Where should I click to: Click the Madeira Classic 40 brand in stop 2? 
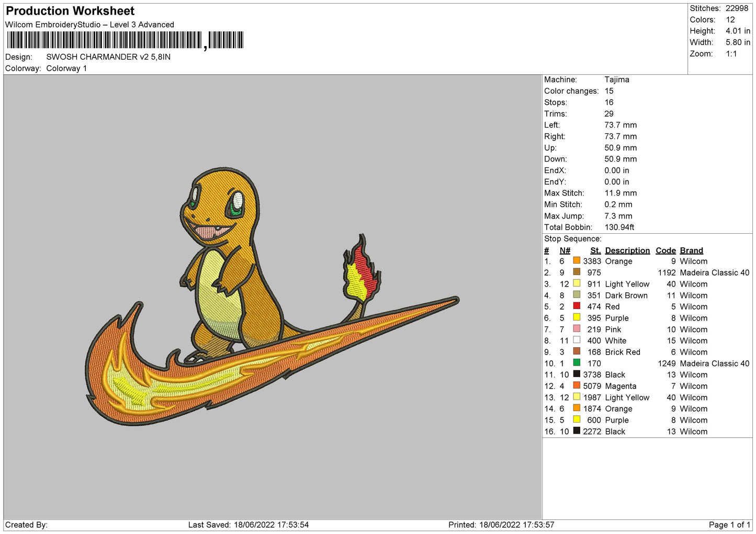(x=714, y=272)
